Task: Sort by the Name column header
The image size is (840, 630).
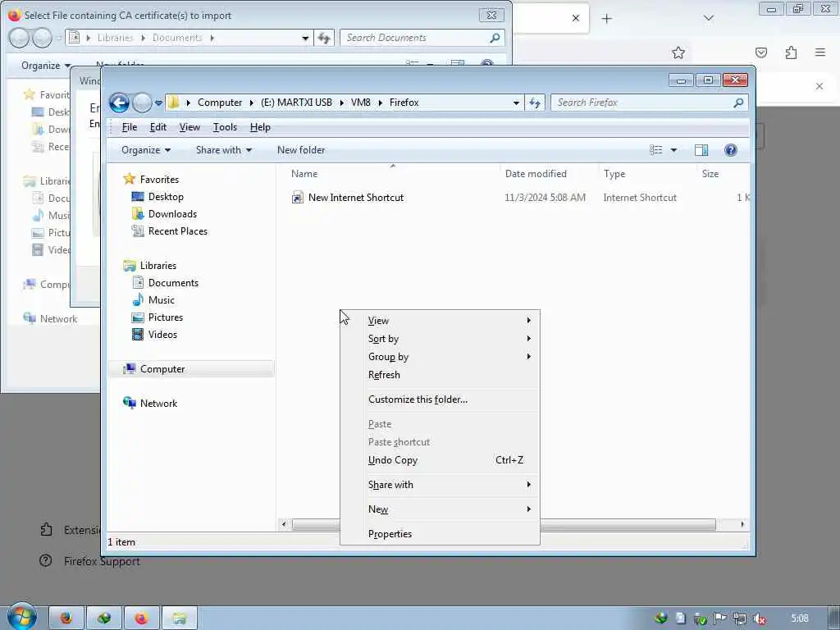Action: pyautogui.click(x=304, y=174)
